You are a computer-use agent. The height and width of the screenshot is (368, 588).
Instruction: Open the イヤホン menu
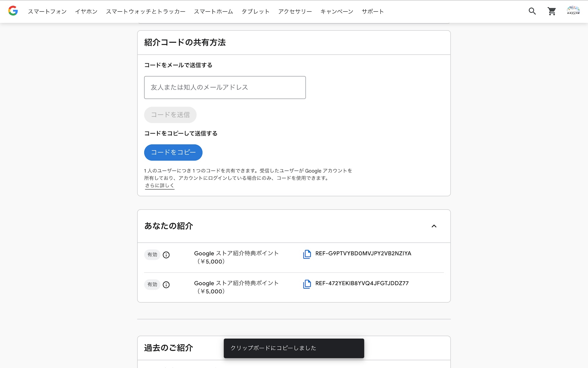(x=86, y=12)
